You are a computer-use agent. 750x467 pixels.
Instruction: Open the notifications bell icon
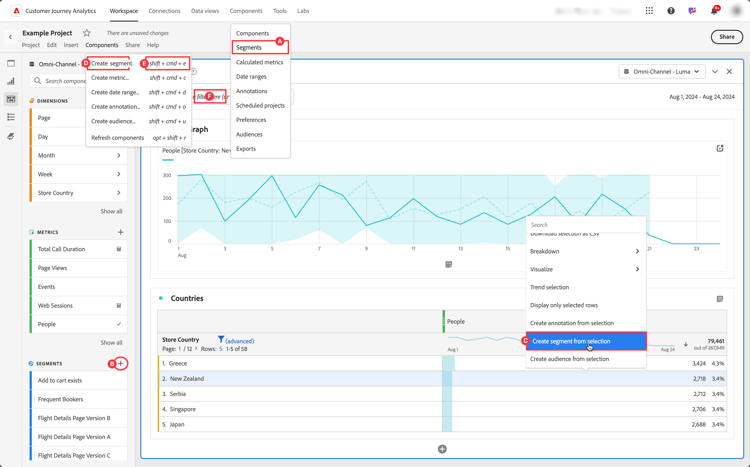pyautogui.click(x=714, y=11)
